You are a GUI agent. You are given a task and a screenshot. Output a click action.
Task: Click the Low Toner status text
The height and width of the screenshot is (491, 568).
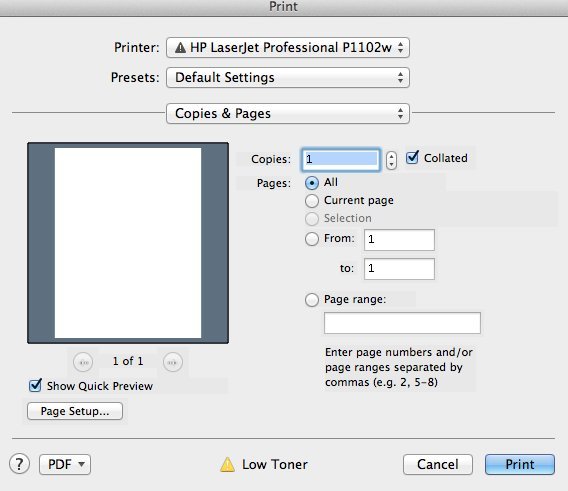(x=275, y=465)
